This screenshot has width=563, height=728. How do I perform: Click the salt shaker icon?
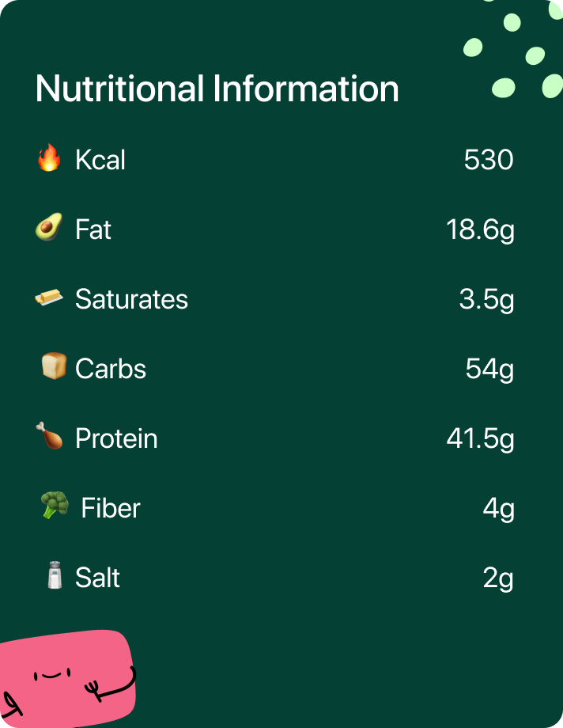click(55, 576)
